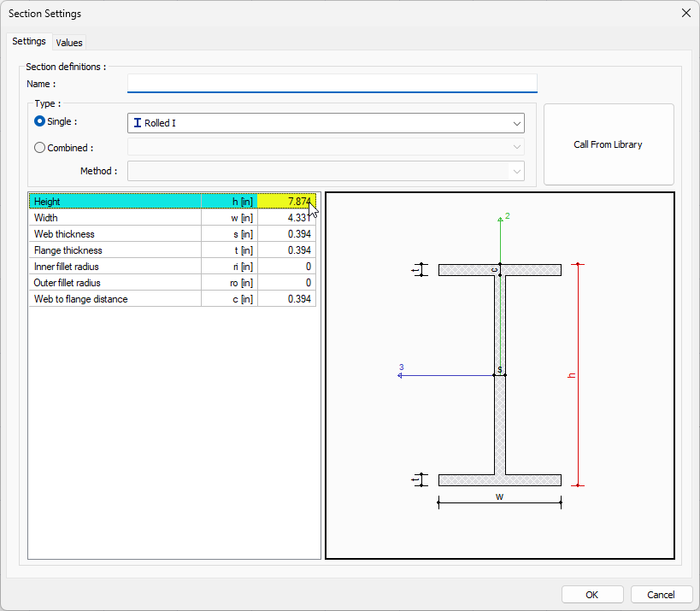Click the Name input field
The width and height of the screenshot is (700, 611).
coord(332,83)
